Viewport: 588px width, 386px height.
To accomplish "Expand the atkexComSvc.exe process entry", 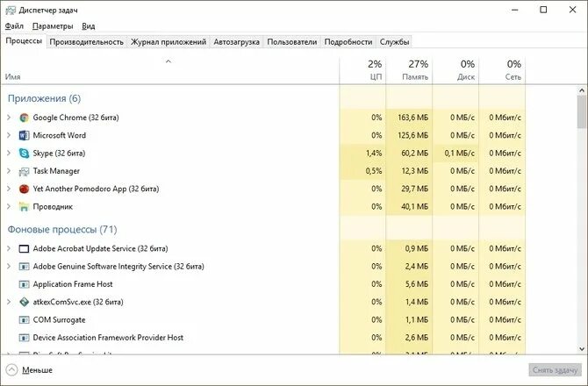I will point(9,302).
